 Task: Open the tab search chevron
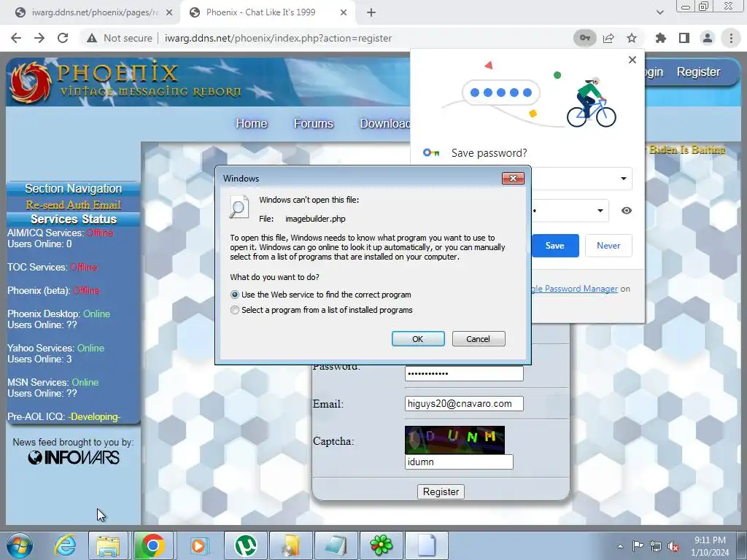coord(659,12)
